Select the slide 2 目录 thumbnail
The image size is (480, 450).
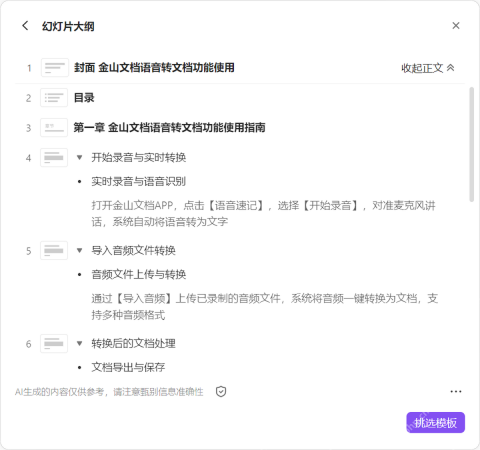(x=54, y=98)
